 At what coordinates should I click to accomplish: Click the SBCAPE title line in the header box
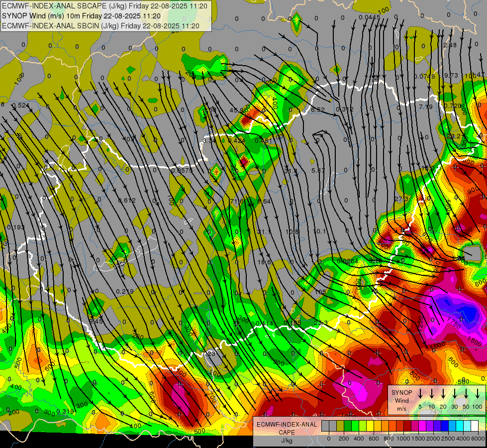pos(104,6)
